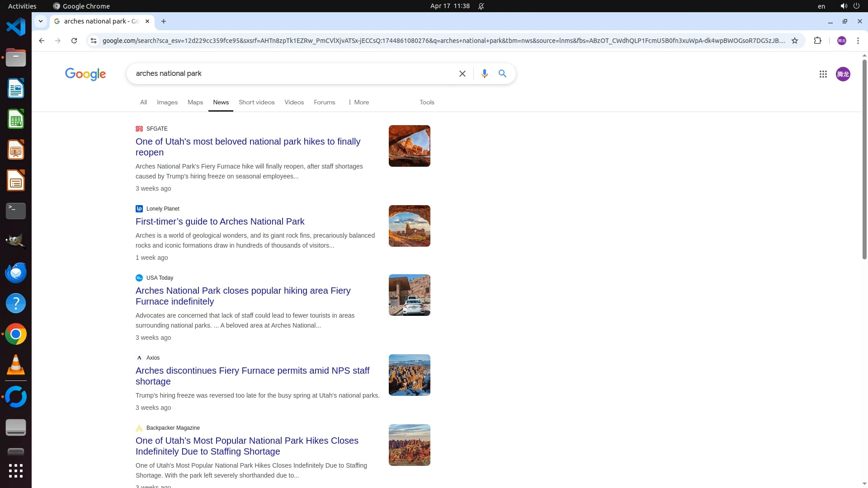Click the blue search magnifier icon
This screenshot has width=868, height=488.
point(502,74)
